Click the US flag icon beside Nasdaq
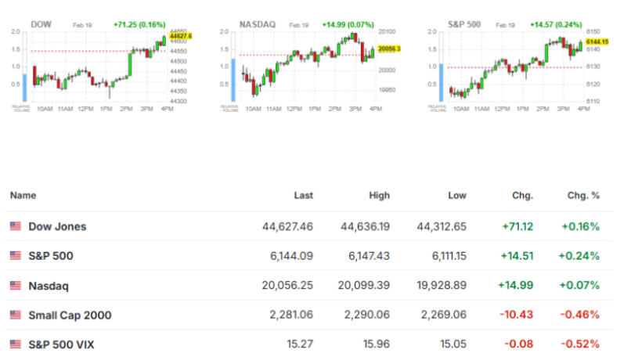This screenshot has width=631, height=364. [16, 286]
